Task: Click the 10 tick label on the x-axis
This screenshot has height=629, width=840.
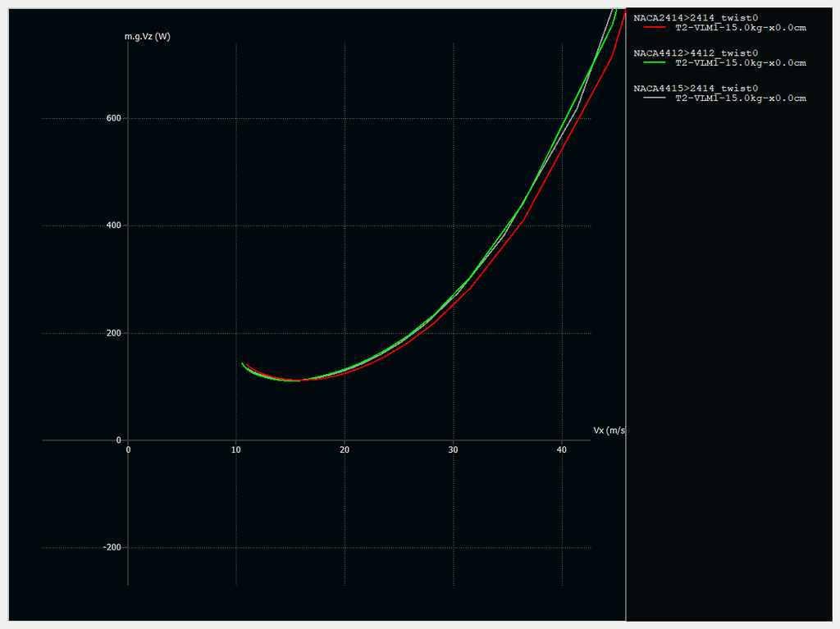Action: tap(236, 450)
